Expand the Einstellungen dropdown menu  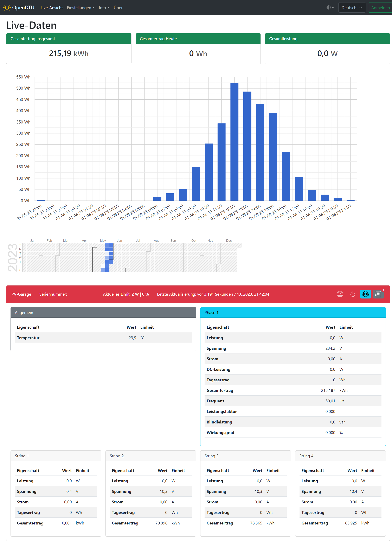tap(81, 8)
